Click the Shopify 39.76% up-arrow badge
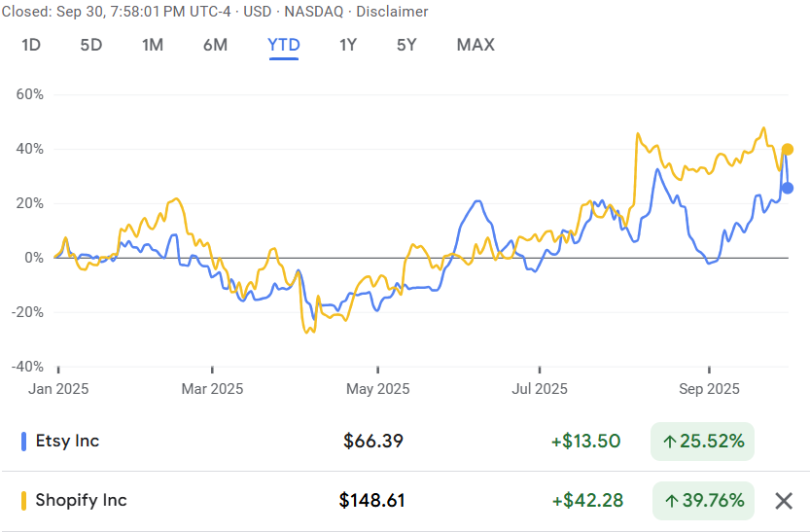This screenshot has height=532, width=810. 702,501
